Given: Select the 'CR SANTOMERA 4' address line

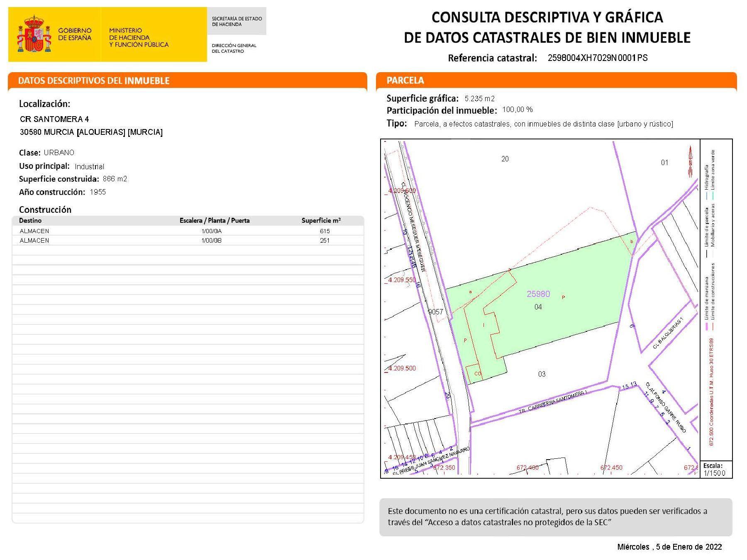Looking at the screenshot, I should pos(54,119).
